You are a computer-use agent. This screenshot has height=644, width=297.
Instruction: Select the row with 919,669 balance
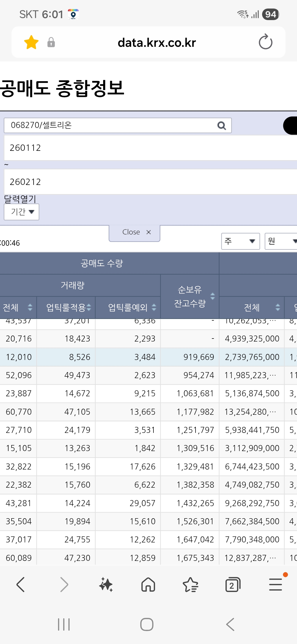(x=148, y=357)
